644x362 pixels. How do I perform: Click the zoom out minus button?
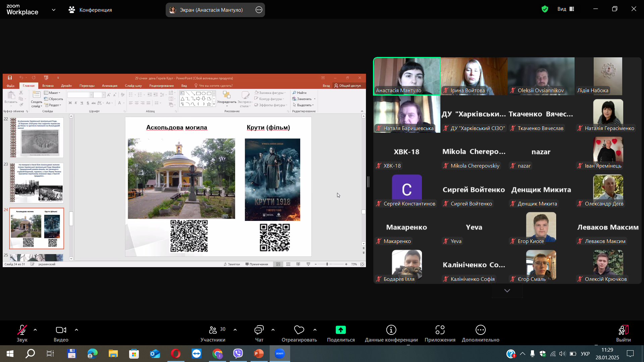pyautogui.click(x=316, y=264)
